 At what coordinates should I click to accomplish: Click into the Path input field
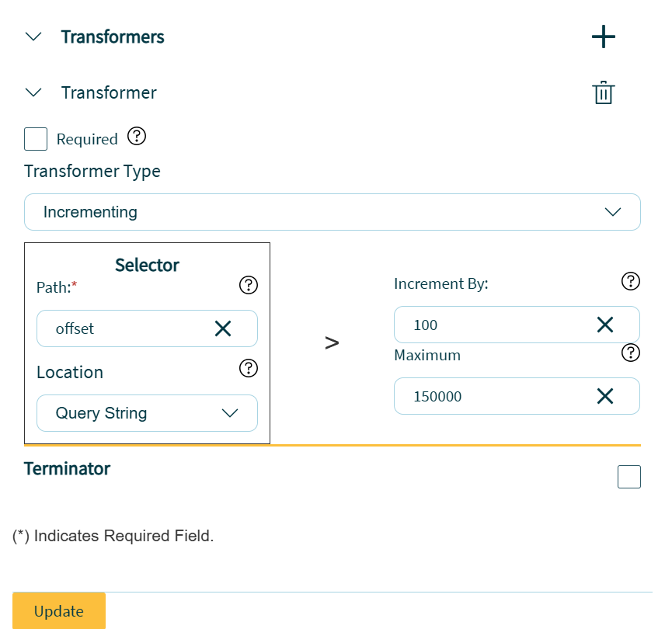point(124,328)
